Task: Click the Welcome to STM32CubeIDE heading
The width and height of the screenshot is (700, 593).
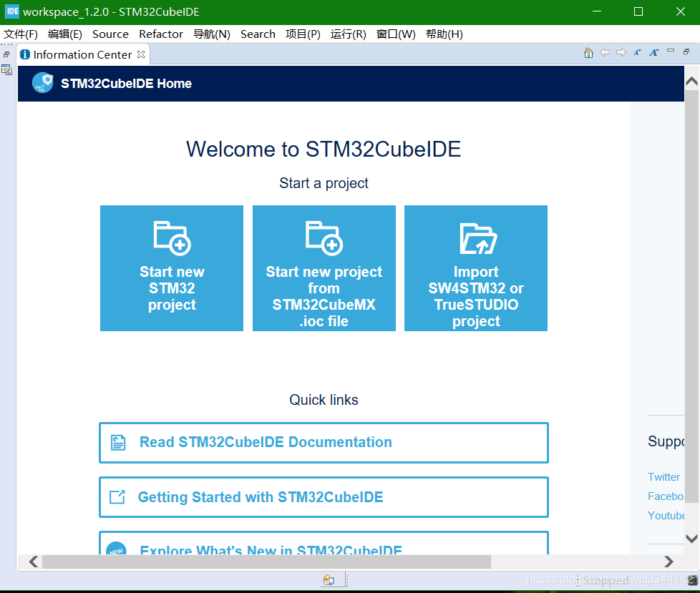Action: pyautogui.click(x=324, y=149)
